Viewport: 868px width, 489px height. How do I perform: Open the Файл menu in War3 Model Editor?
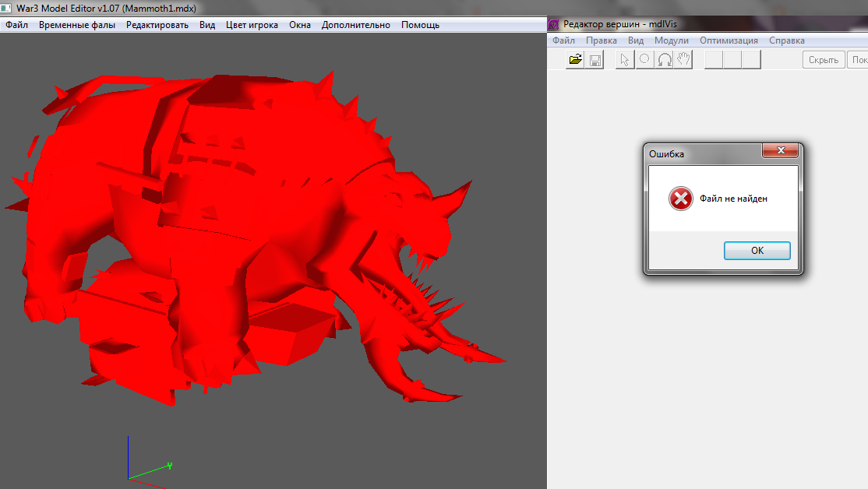click(x=16, y=25)
